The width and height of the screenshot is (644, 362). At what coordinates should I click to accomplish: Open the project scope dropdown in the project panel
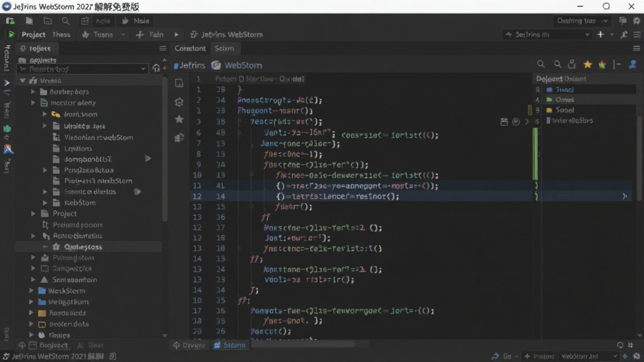[x=82, y=69]
